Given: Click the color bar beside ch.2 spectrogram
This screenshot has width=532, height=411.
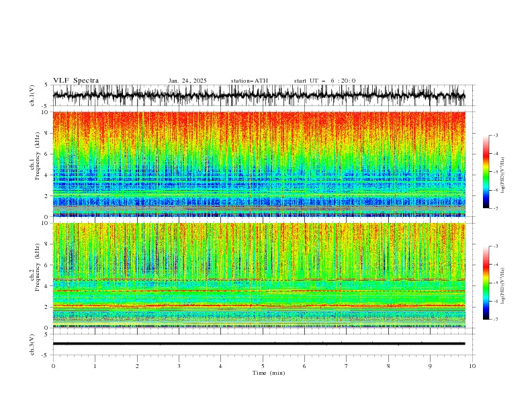Looking at the screenshot, I should coord(486,283).
